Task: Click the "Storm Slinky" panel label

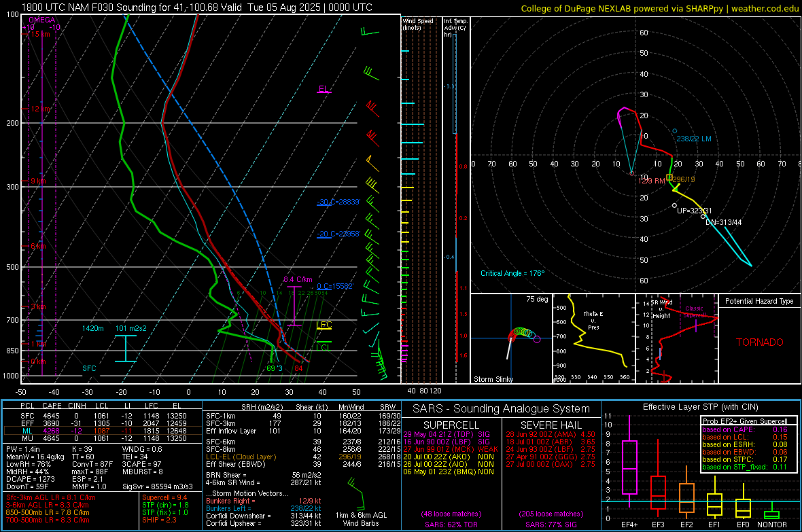Action: 493,379
